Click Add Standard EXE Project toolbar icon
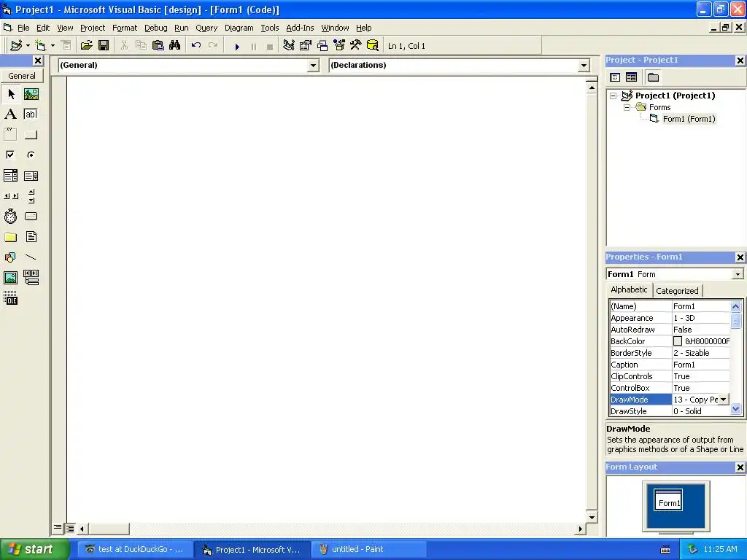 point(16,46)
